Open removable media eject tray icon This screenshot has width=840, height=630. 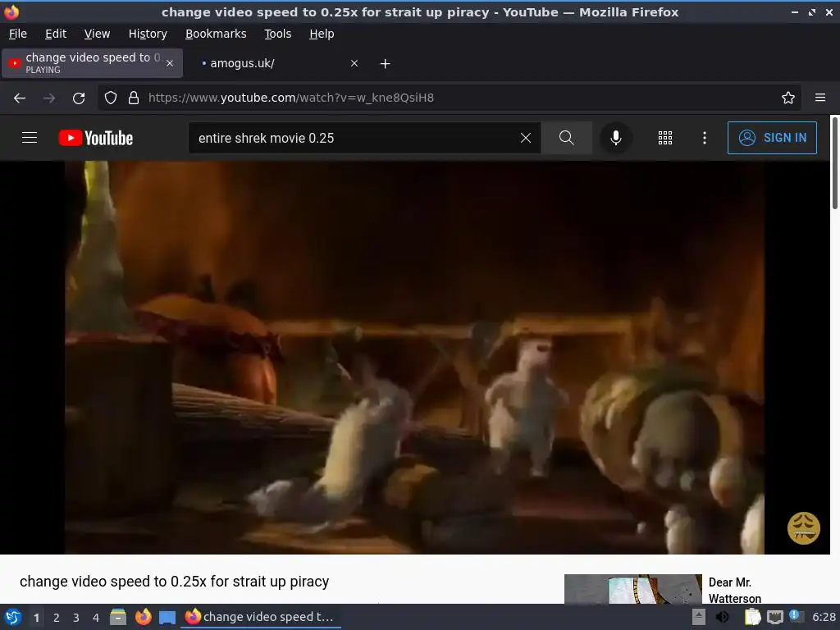point(699,617)
